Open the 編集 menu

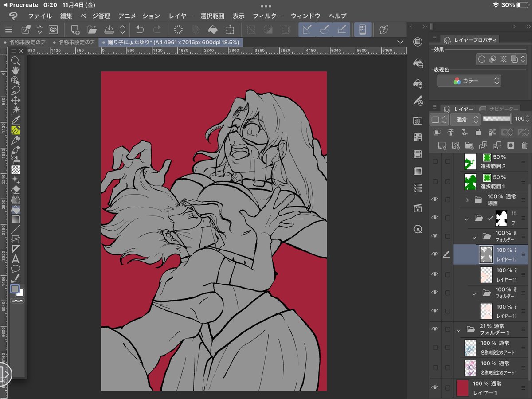(x=66, y=16)
